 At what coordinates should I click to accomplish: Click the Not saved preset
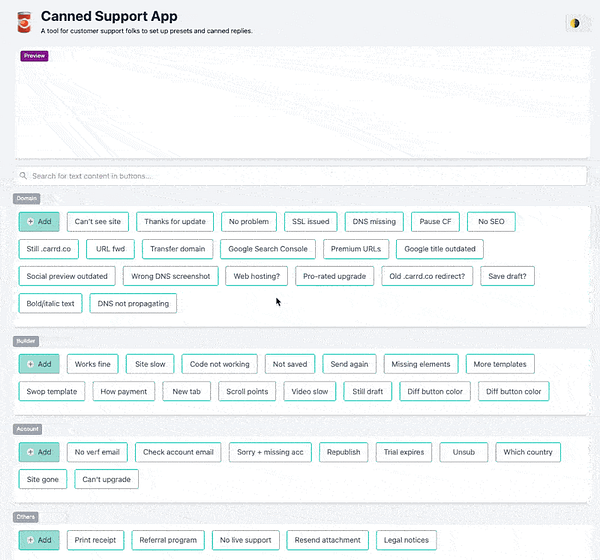click(290, 364)
